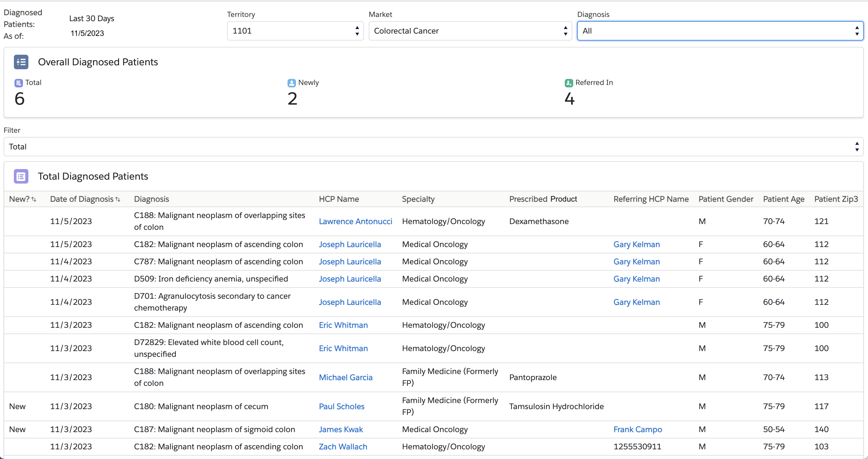Click the Overall Diagnosed Patients list icon
This screenshot has height=459, width=868.
tap(21, 62)
